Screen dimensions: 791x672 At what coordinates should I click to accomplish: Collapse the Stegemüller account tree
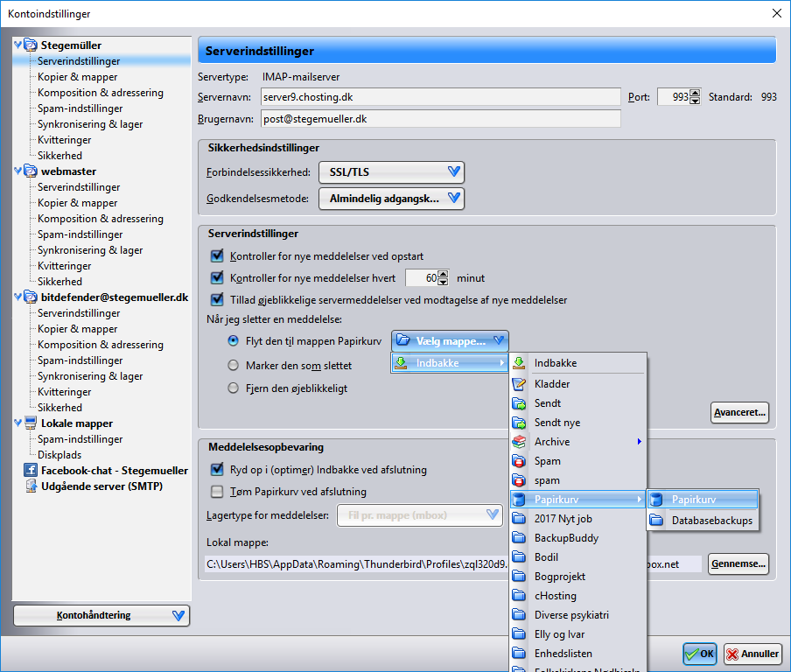(x=17, y=45)
